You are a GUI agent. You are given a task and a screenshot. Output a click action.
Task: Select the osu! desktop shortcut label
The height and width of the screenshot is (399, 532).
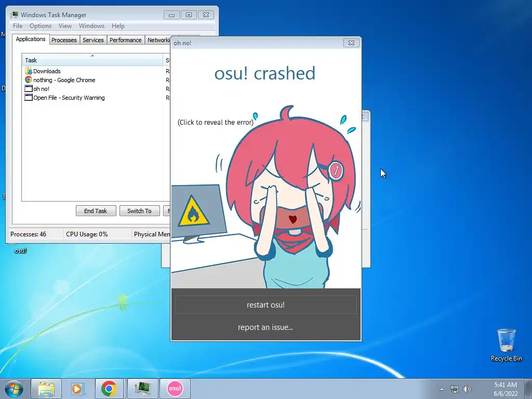pyautogui.click(x=20, y=250)
